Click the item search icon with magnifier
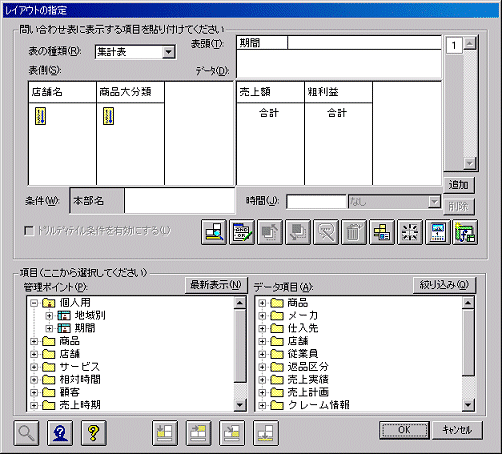 pyautogui.click(x=214, y=232)
